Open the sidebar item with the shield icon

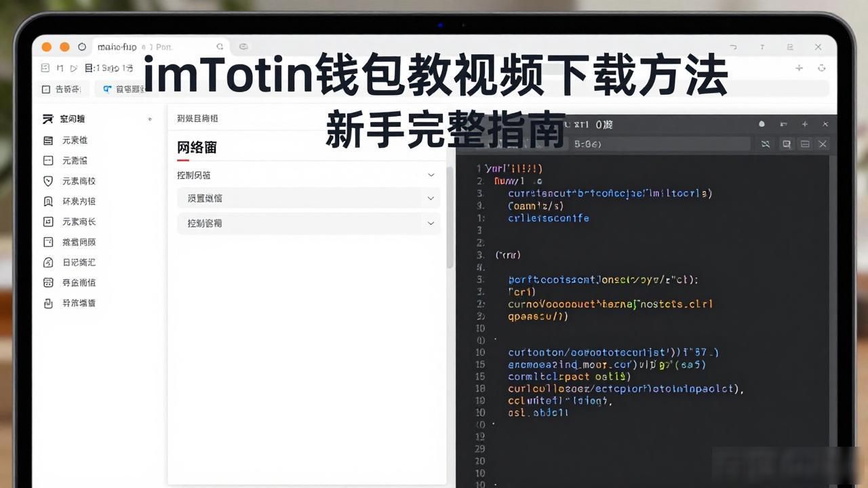(x=69, y=181)
